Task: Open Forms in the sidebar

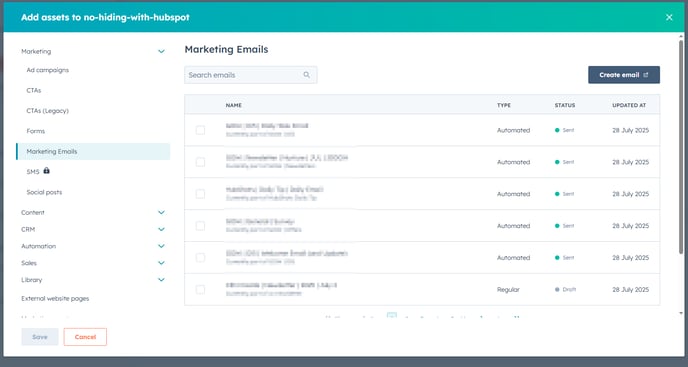Action: [36, 131]
